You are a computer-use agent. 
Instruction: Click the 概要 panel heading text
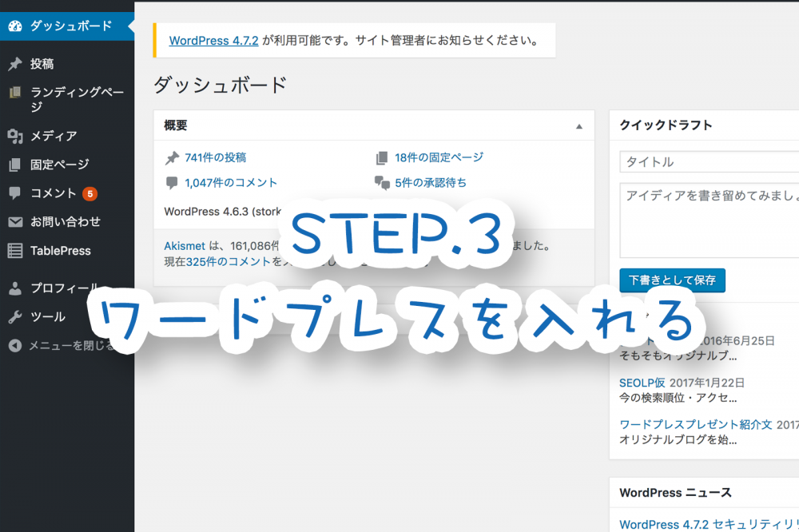(176, 125)
